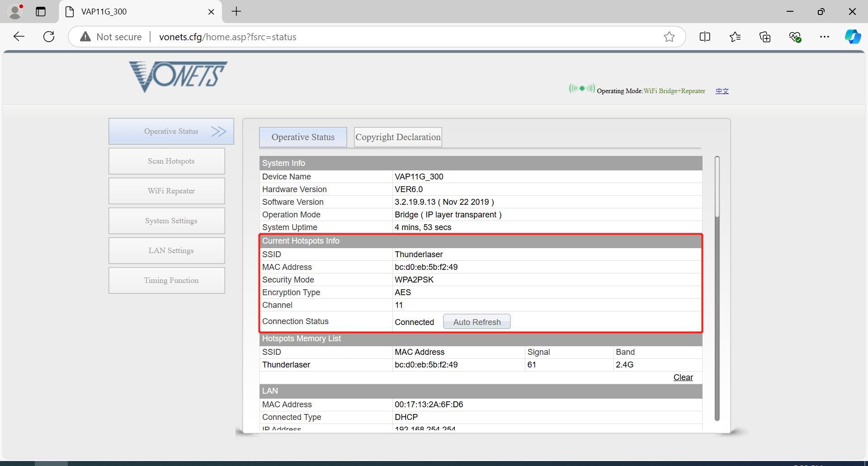Open LAN Settings in the sidebar

(x=167, y=250)
